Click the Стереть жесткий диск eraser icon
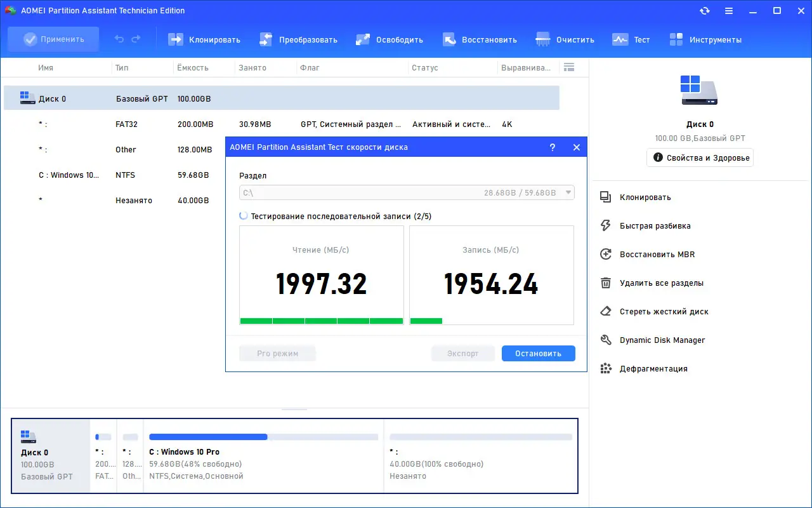The width and height of the screenshot is (812, 508). 606,312
